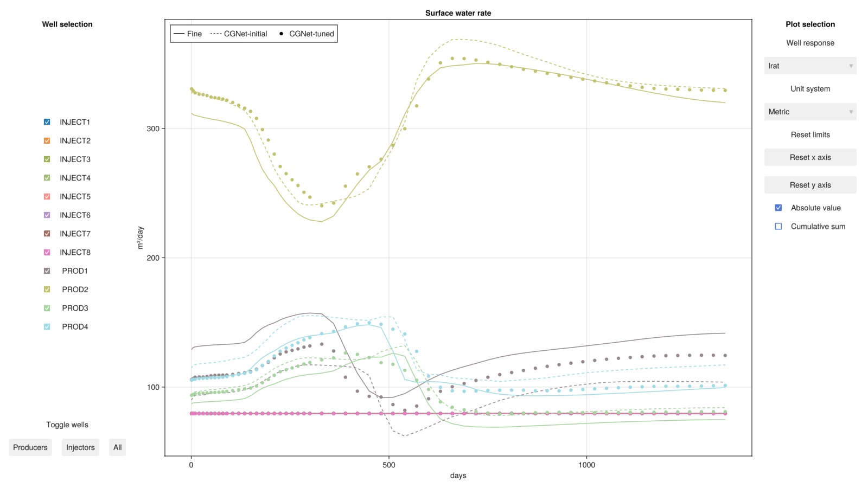
Task: Toggle the PROD1 producer checkbox
Action: (x=47, y=271)
